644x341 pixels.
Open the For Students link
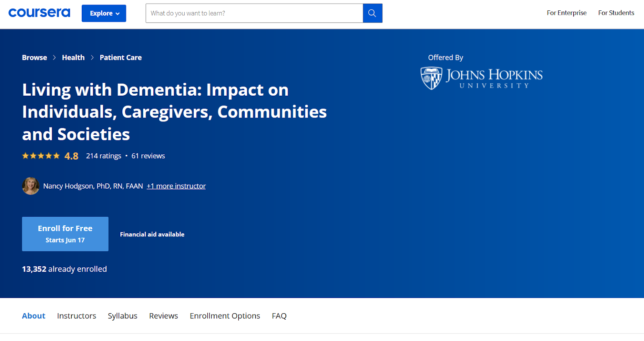click(616, 13)
